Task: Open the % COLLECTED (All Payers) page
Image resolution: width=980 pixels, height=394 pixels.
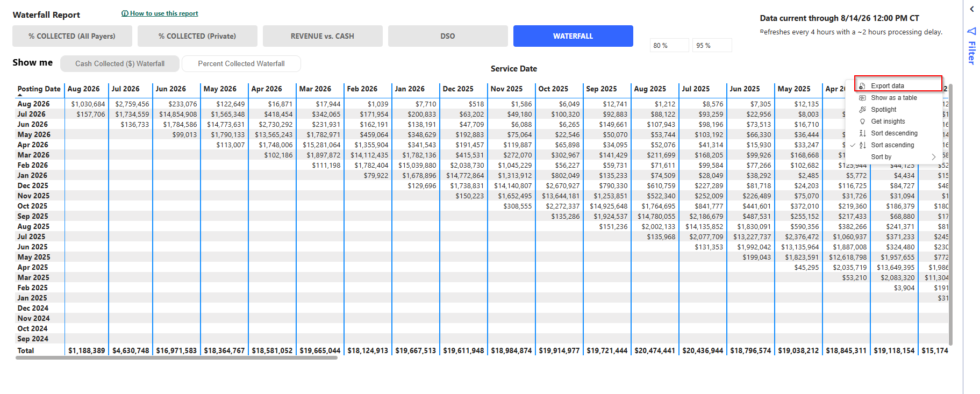Action: coord(72,36)
